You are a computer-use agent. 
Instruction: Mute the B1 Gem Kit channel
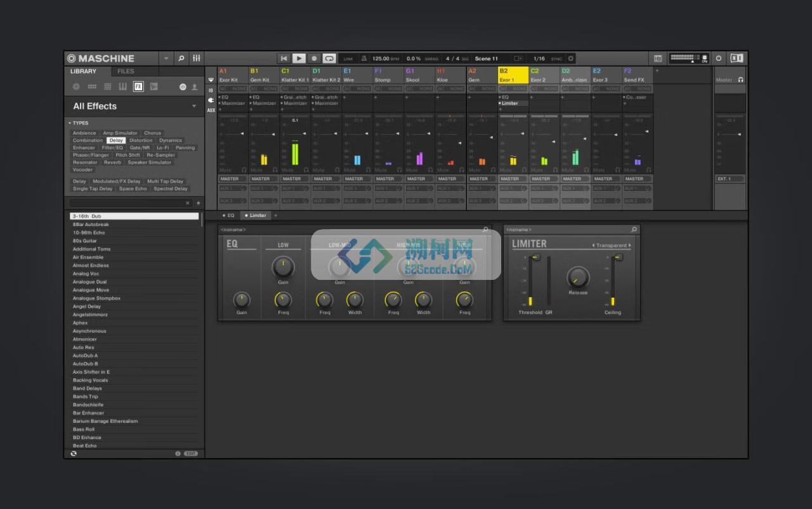256,170
